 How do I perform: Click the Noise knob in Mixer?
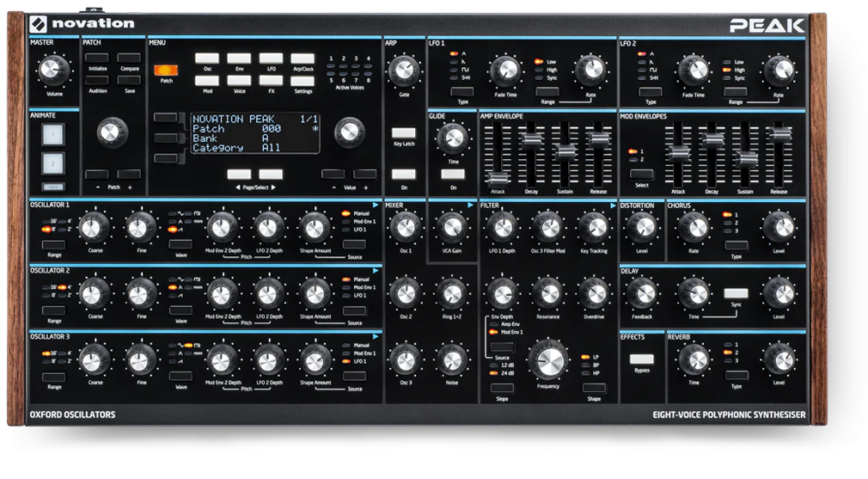click(x=452, y=360)
